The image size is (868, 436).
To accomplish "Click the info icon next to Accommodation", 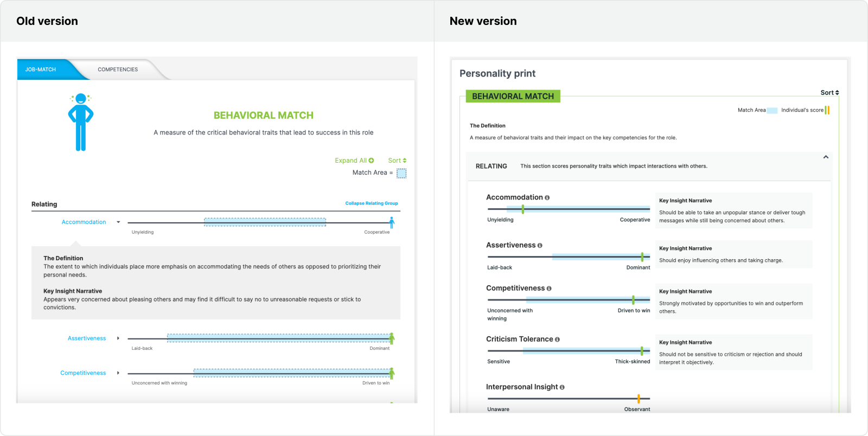I will (x=547, y=198).
